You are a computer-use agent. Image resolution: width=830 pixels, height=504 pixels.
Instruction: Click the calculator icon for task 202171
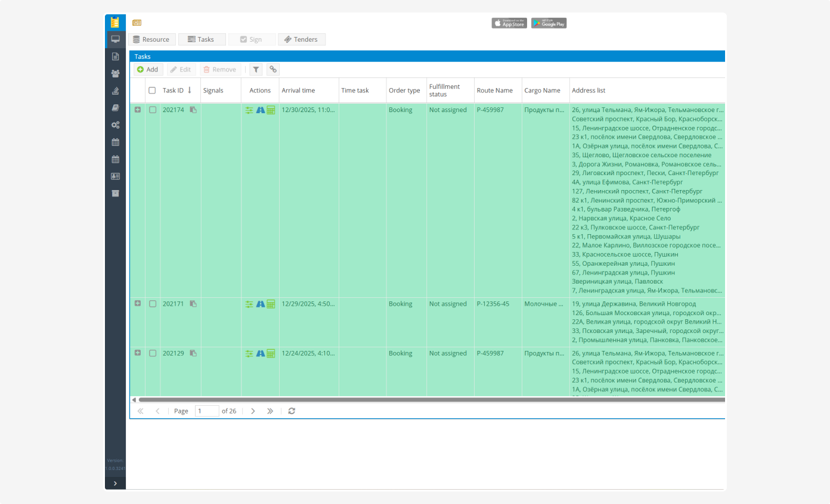click(271, 304)
